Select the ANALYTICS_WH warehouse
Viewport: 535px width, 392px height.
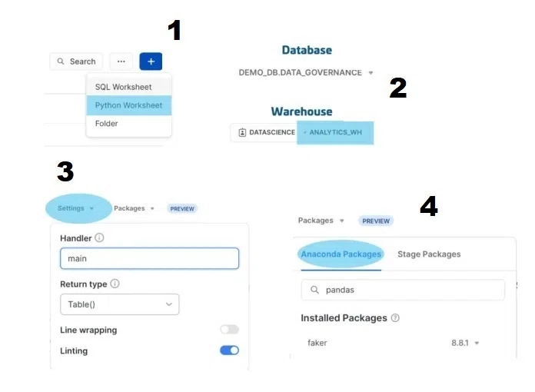335,133
